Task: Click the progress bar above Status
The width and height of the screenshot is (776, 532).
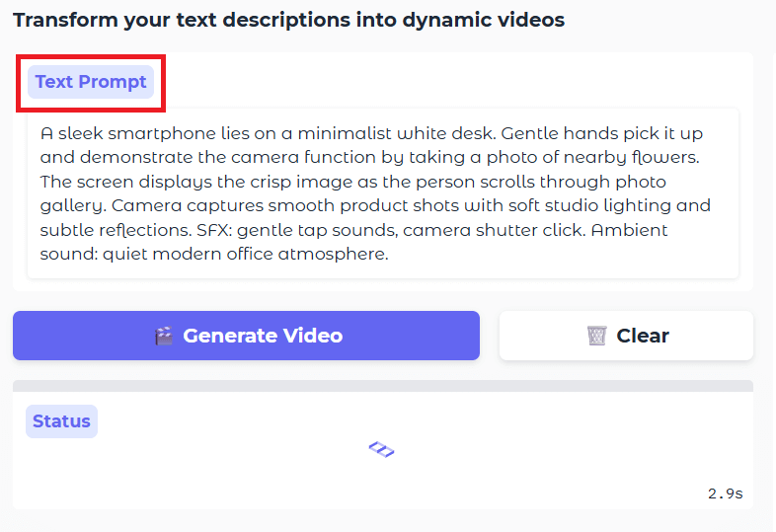Action: [x=382, y=386]
